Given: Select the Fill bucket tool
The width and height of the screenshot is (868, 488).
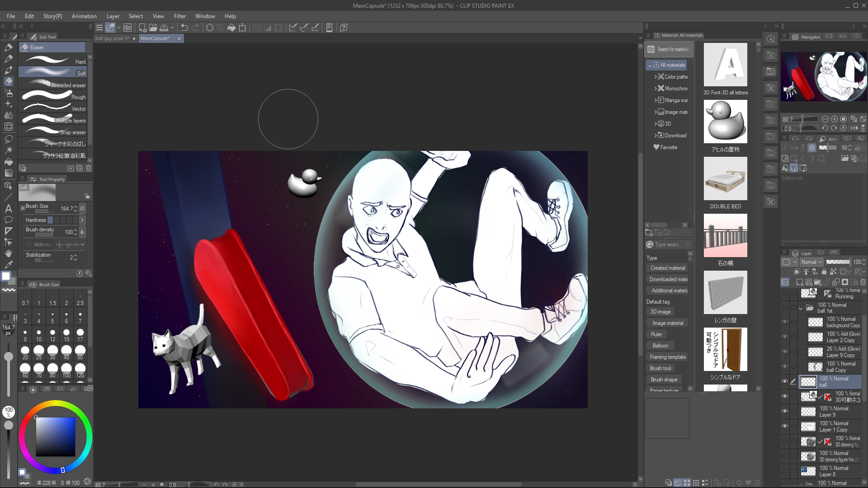Looking at the screenshot, I should tap(8, 162).
